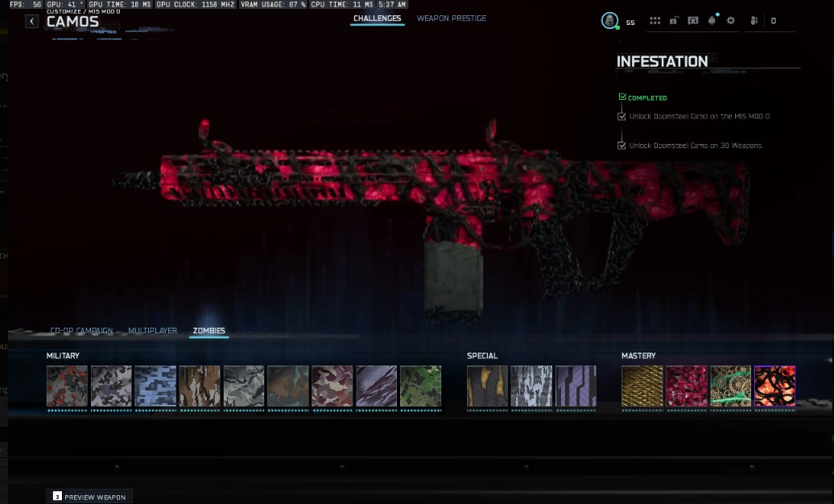Select the red and grey Military camo

67,386
